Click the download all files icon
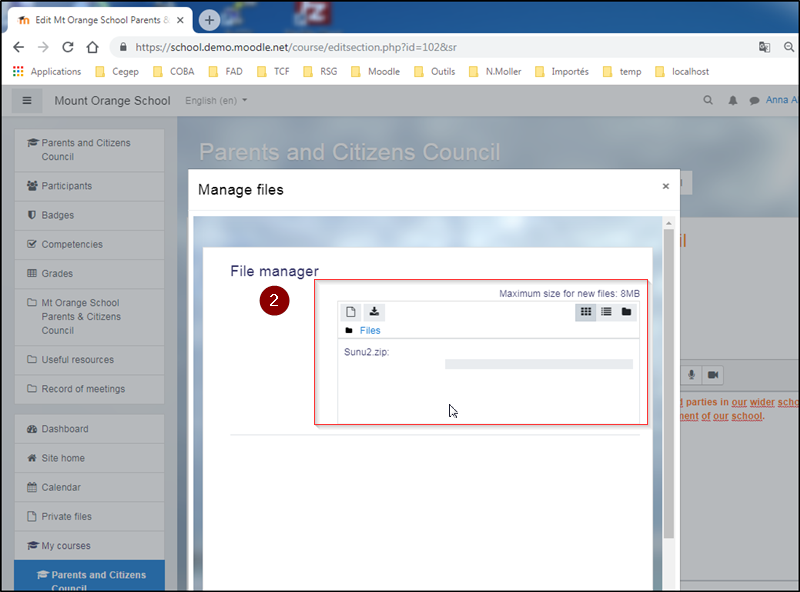 [x=374, y=312]
